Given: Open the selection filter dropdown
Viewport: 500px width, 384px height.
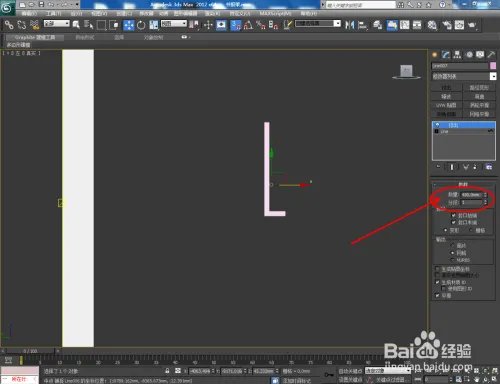Looking at the screenshot, I should [57, 23].
